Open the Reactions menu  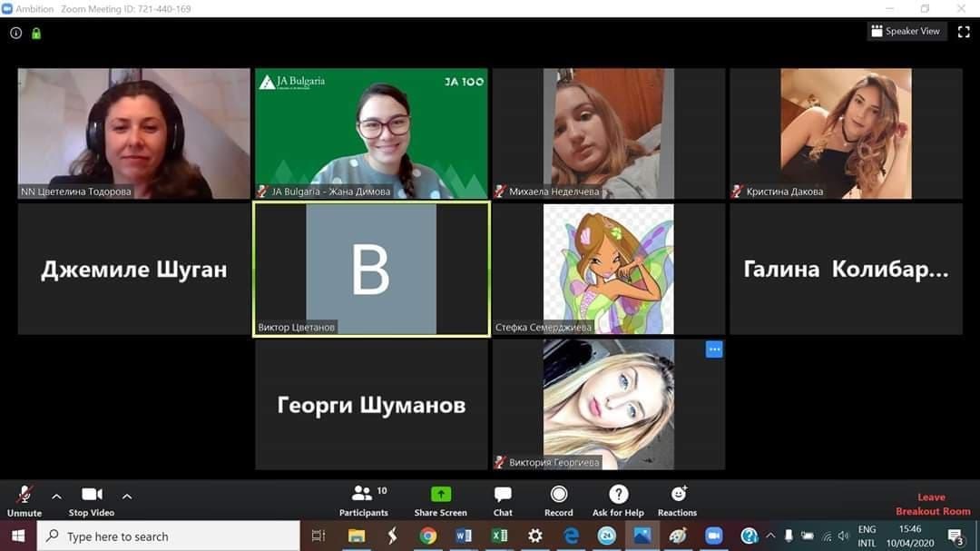[x=677, y=499]
